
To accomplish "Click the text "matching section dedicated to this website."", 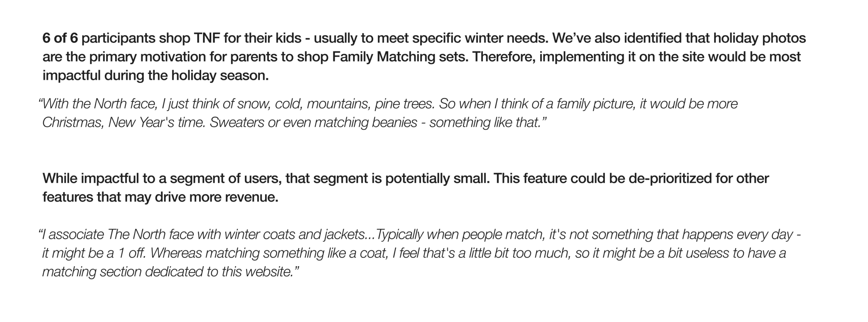I will [170, 272].
